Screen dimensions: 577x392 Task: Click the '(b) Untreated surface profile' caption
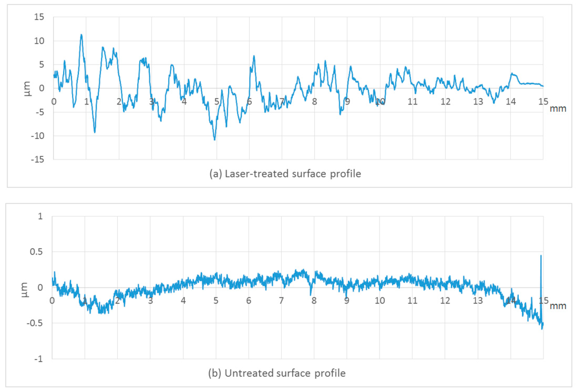[x=277, y=373]
